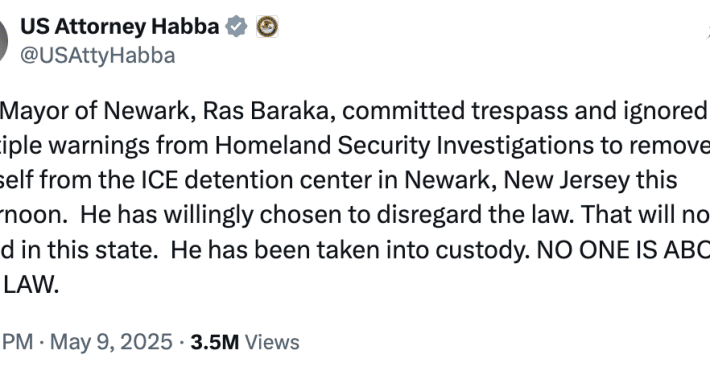This screenshot has width=710, height=375.
Task: Click the PM time in the timestamp
Action: pyautogui.click(x=17, y=342)
